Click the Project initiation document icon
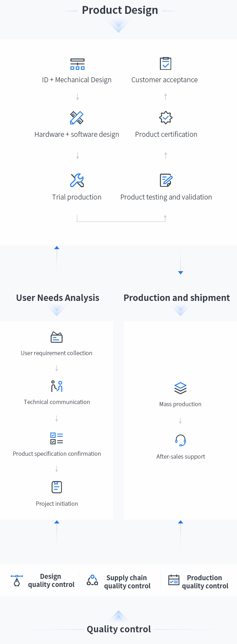 57,487
